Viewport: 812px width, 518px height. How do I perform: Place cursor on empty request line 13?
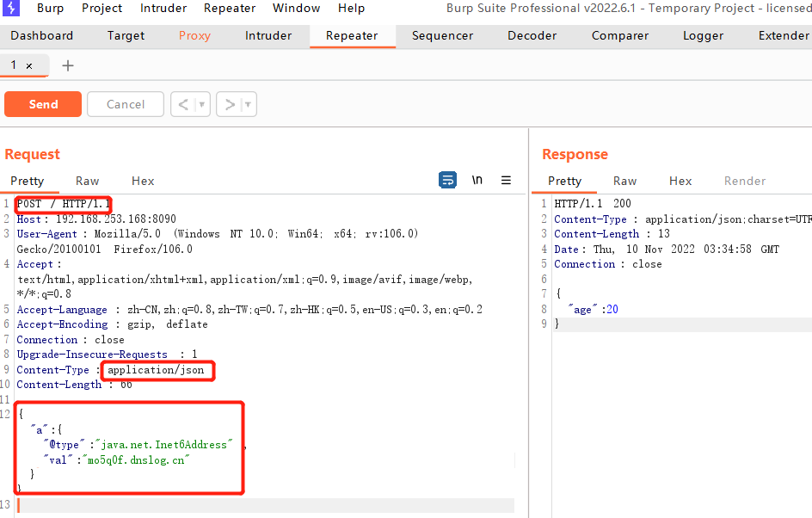pyautogui.click(x=265, y=505)
